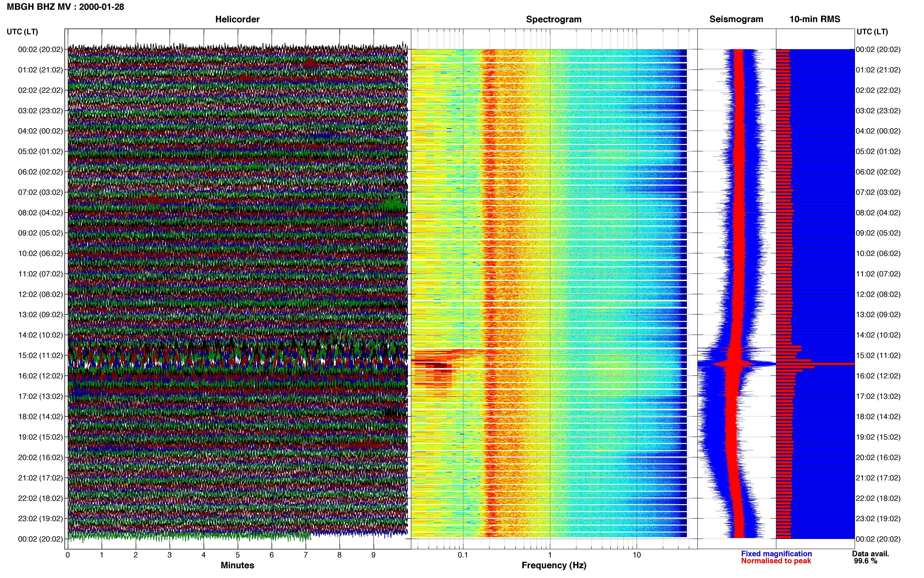Click left time label 23:02 (19:02)
924x578 pixels.
41,519
